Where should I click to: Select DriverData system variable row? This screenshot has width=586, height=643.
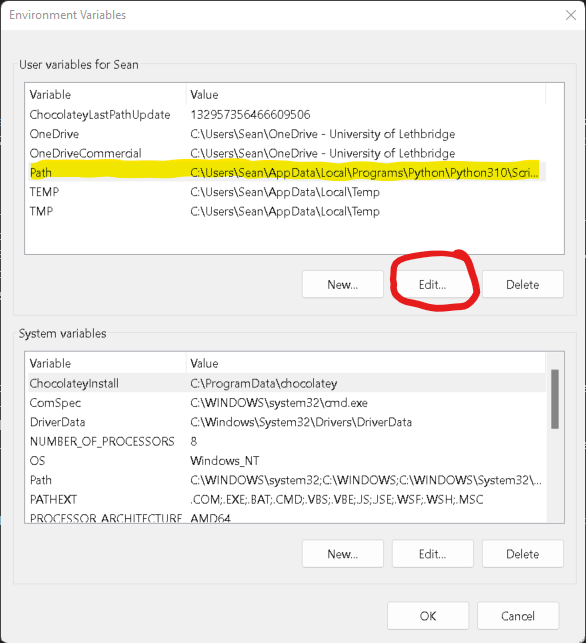click(x=287, y=422)
